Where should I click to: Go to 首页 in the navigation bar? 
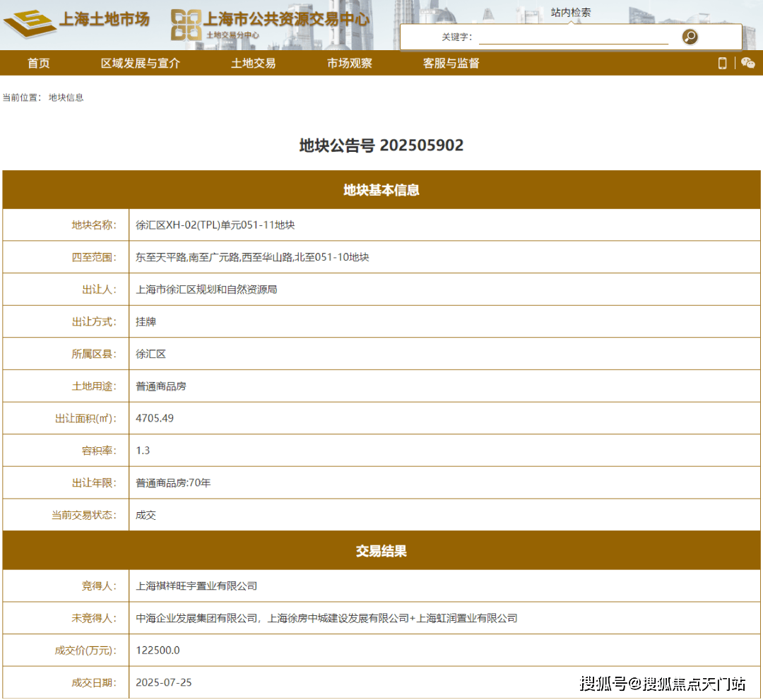click(39, 63)
